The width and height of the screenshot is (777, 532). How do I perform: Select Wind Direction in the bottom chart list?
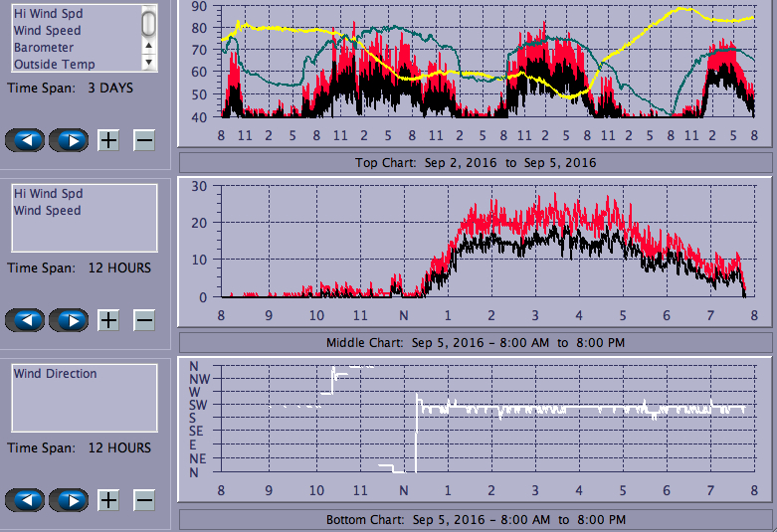pos(55,374)
